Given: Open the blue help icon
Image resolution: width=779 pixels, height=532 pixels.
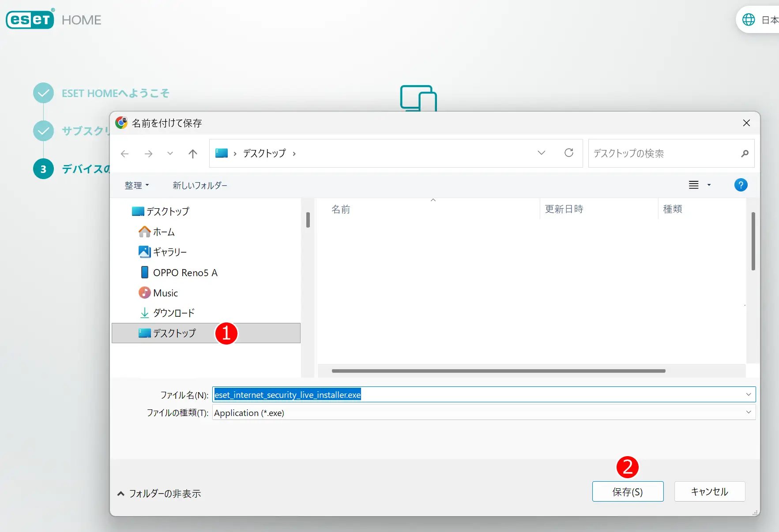Looking at the screenshot, I should click(741, 185).
